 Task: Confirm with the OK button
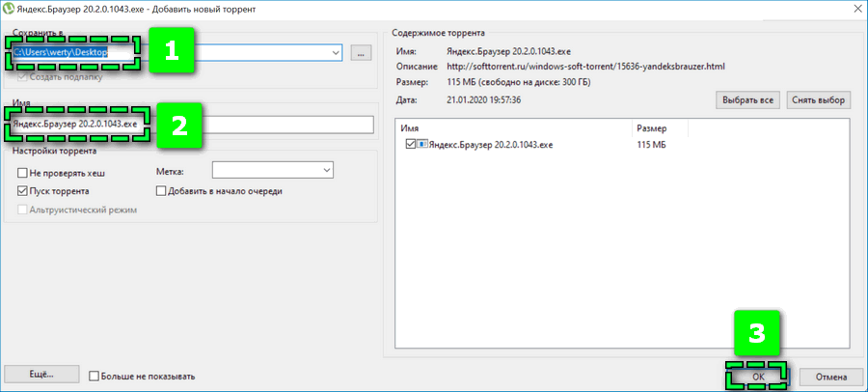756,376
